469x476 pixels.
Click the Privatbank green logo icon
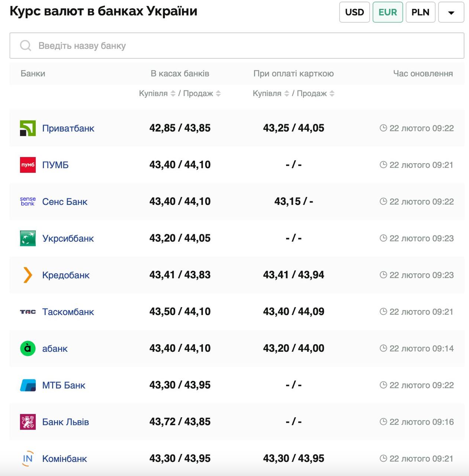pyautogui.click(x=28, y=128)
